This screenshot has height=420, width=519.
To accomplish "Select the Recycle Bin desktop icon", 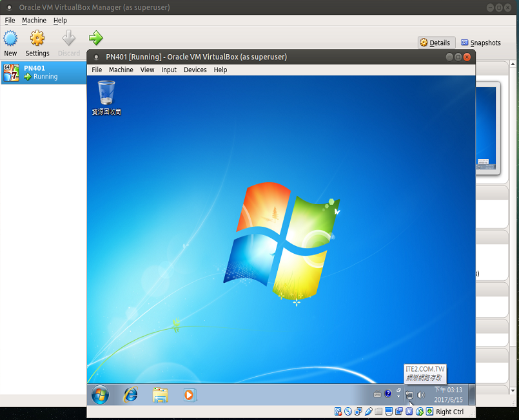I will (x=106, y=98).
